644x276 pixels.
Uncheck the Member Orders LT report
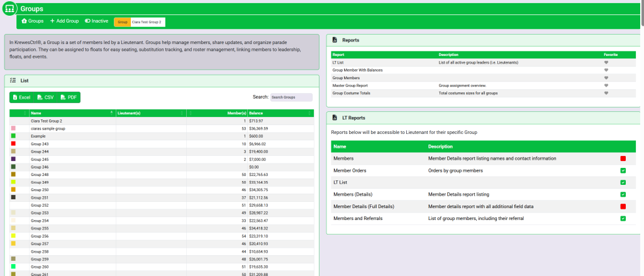click(x=623, y=170)
